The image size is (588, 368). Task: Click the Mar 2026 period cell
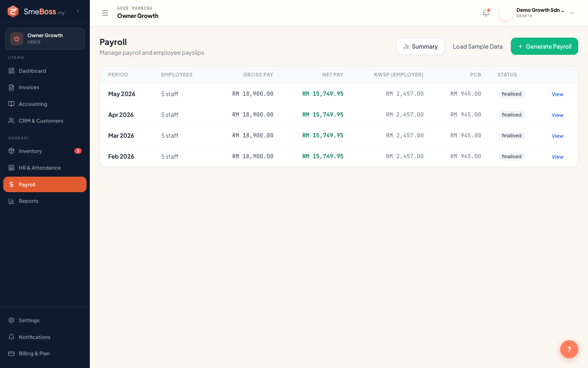[121, 136]
